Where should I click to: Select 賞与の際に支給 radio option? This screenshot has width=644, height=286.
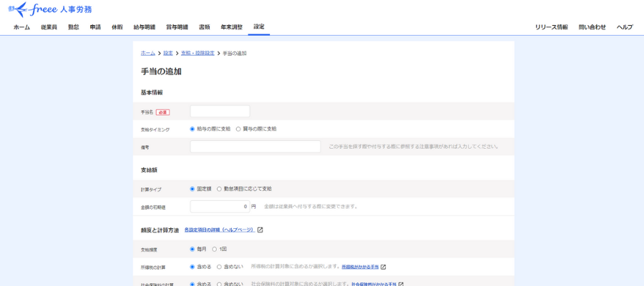coord(238,129)
